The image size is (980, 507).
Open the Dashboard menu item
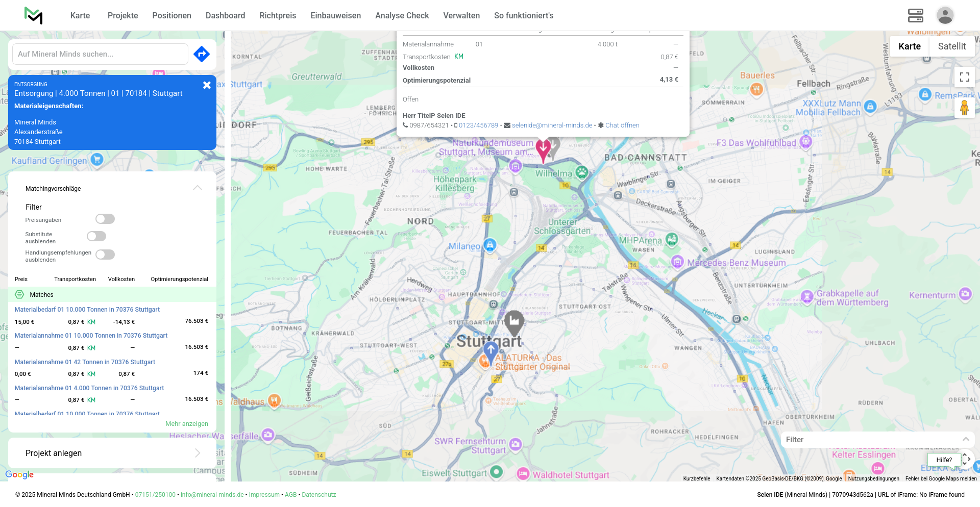[x=225, y=15]
